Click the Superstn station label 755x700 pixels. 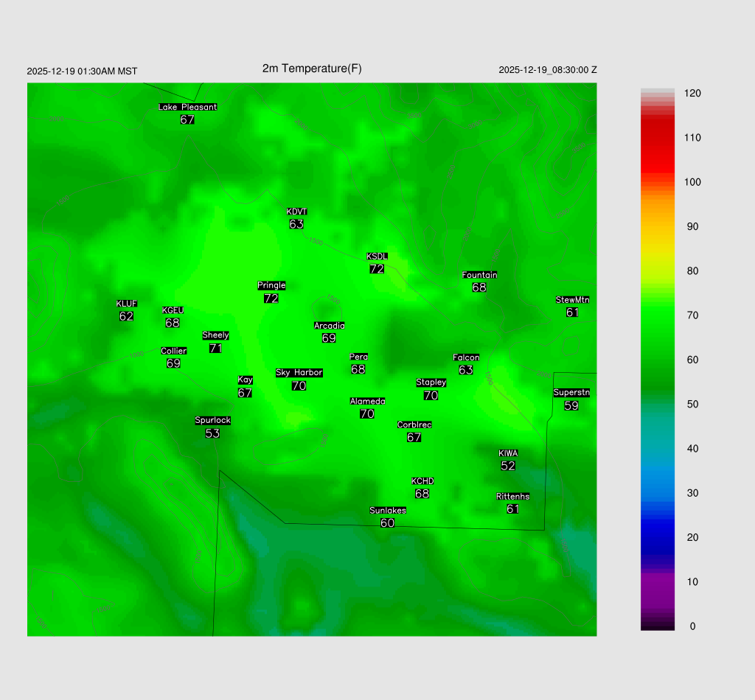(571, 393)
